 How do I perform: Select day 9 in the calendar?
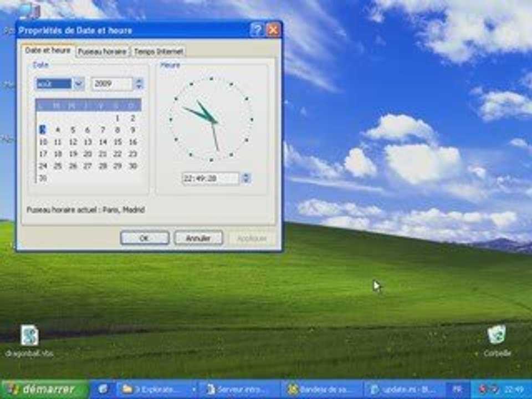click(x=132, y=130)
